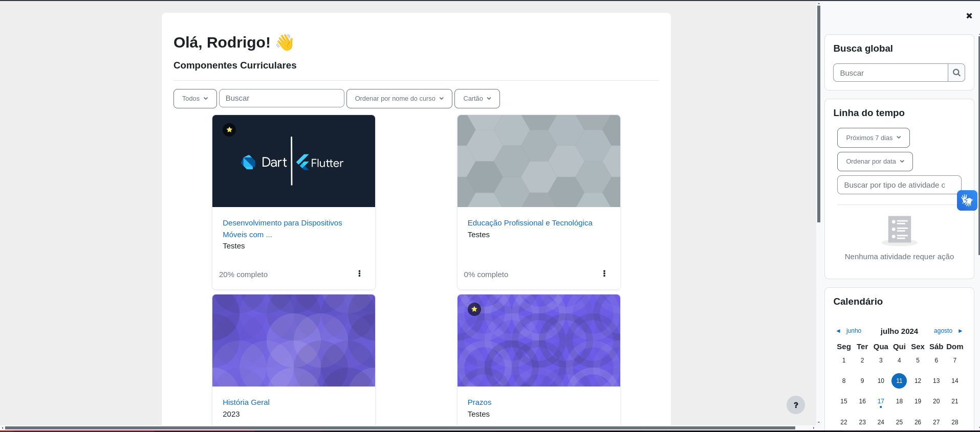
Task: Click the course search Buscar field
Action: 281,98
